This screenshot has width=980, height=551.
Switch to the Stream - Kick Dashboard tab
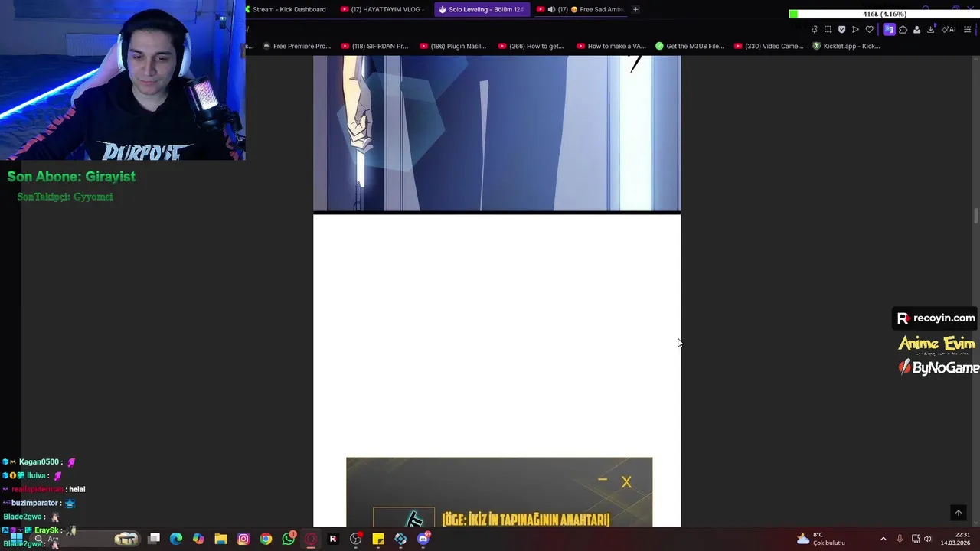coord(288,9)
